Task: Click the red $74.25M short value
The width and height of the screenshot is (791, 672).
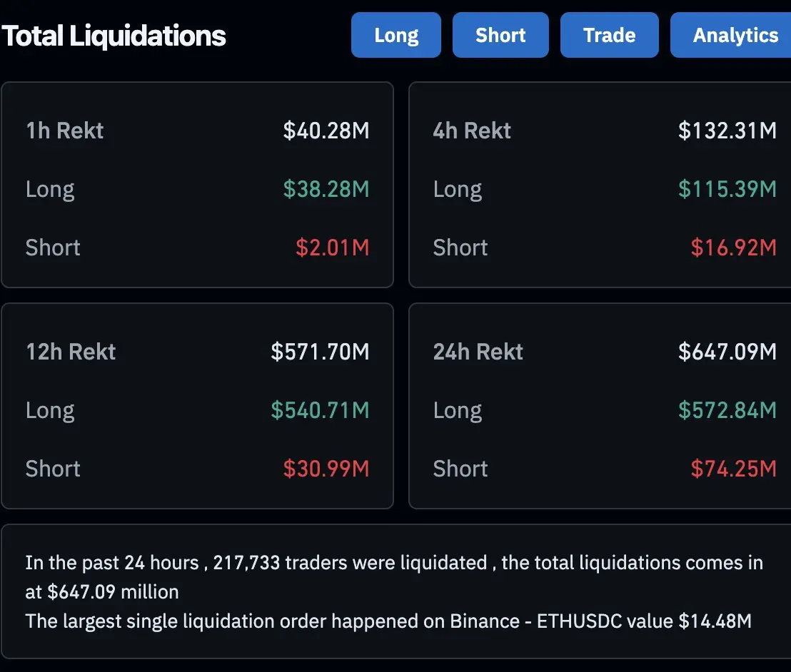Action: pos(733,469)
